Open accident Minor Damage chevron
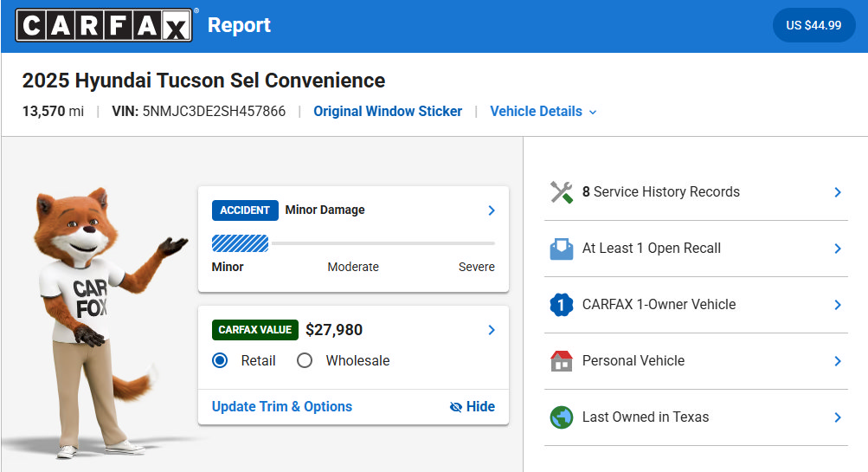868x472 pixels. pos(492,210)
